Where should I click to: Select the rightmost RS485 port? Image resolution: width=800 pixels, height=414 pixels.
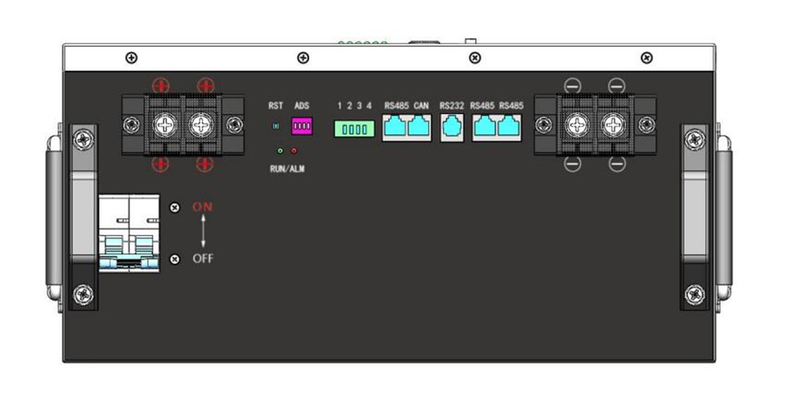click(511, 127)
